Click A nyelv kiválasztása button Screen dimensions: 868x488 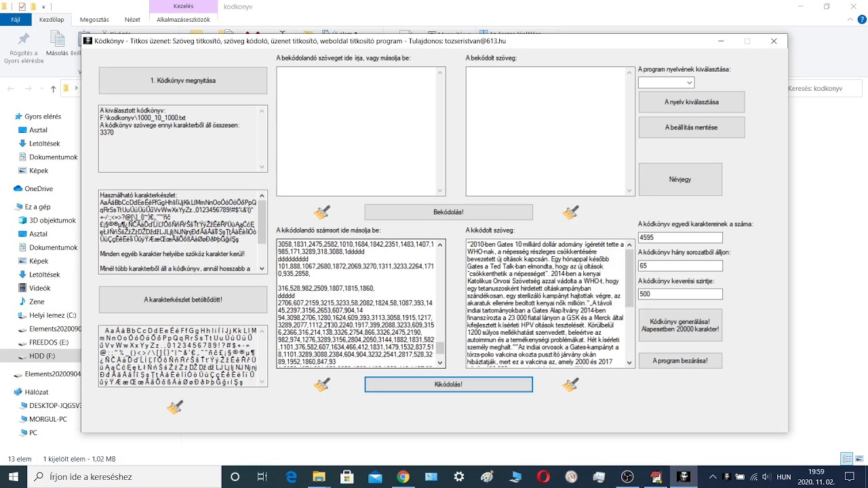692,102
